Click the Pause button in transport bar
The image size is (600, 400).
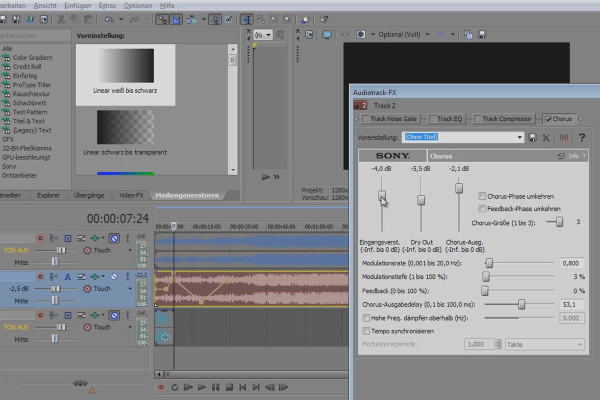click(215, 387)
